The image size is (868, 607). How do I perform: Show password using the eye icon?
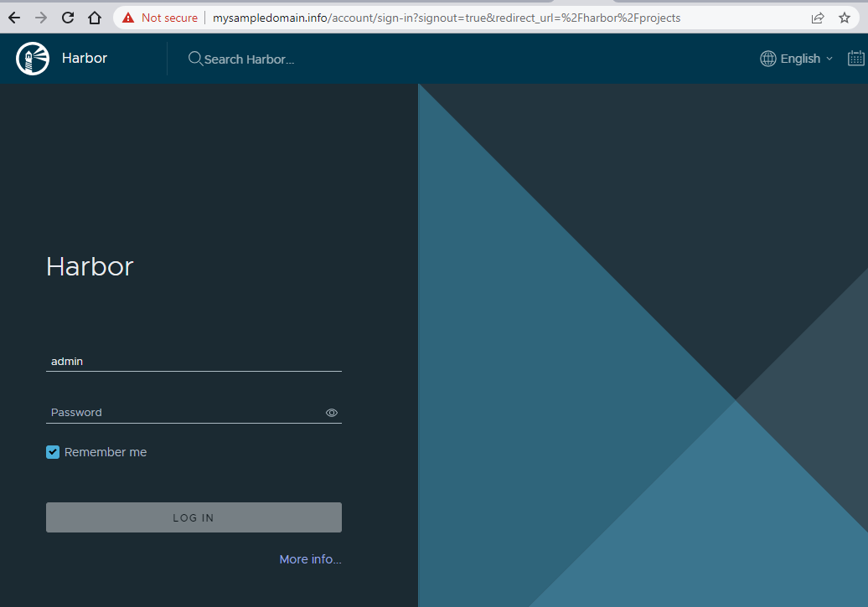(331, 413)
